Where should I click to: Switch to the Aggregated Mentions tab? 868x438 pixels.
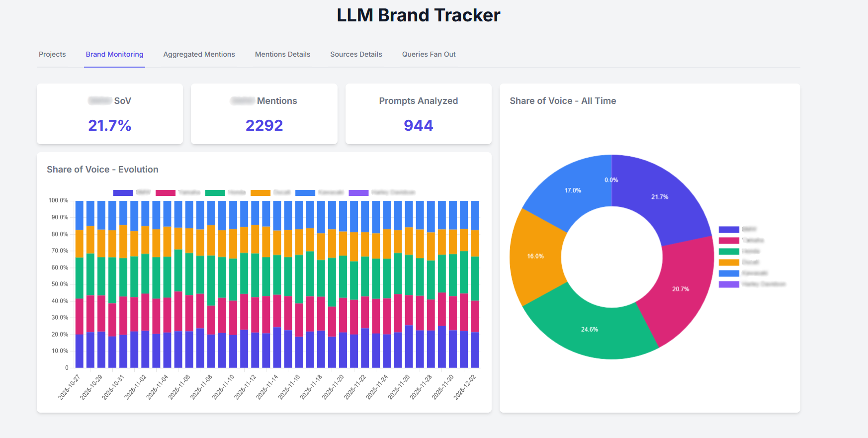coord(199,54)
